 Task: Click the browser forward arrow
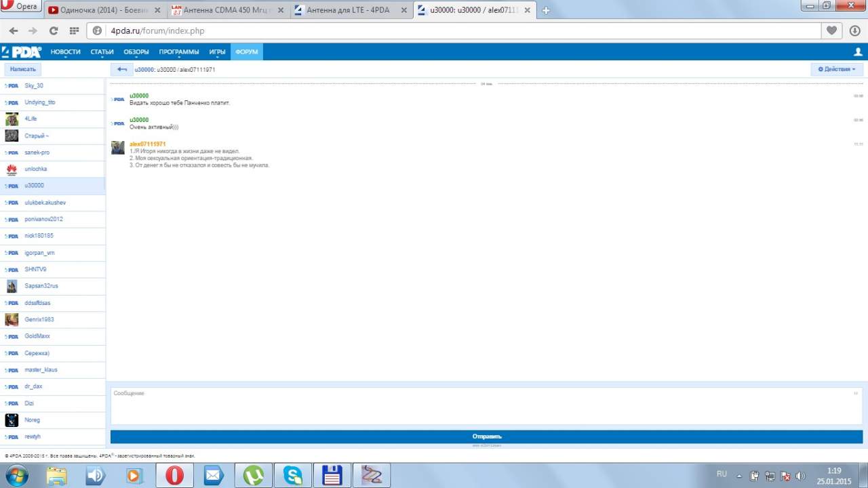33,30
